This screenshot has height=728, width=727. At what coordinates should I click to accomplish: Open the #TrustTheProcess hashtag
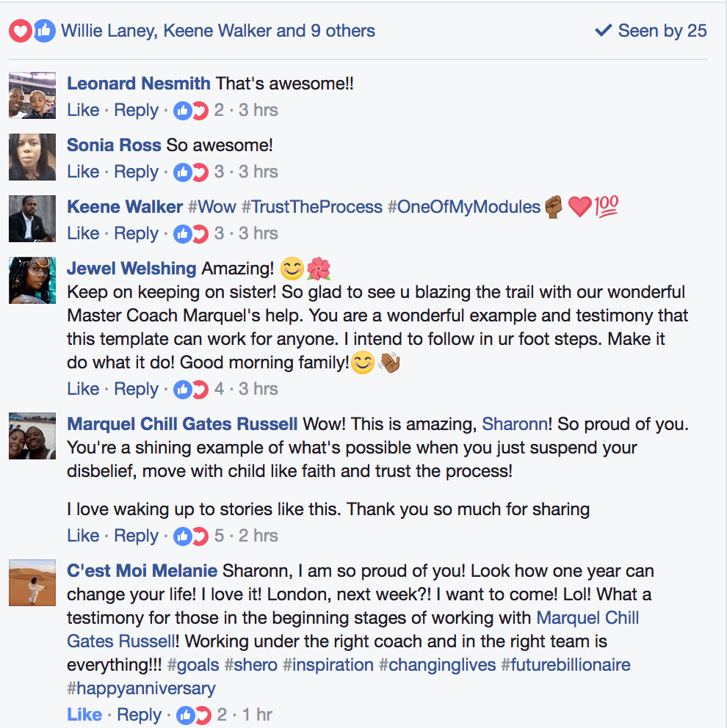click(x=311, y=207)
